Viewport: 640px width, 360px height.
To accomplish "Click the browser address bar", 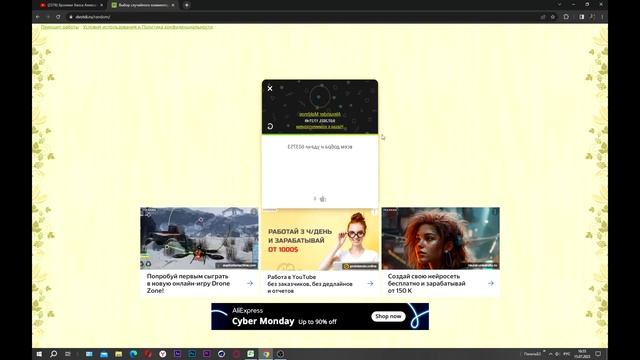I will 302,17.
